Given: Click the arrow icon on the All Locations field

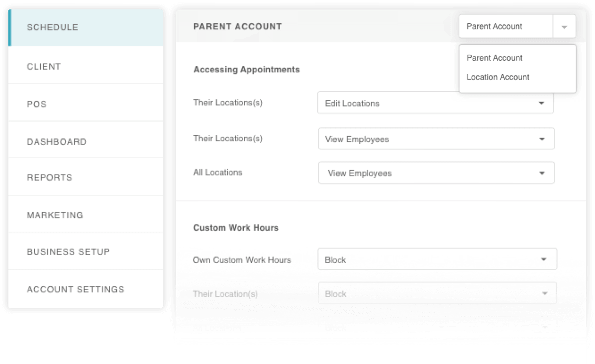Looking at the screenshot, I should pyautogui.click(x=542, y=173).
